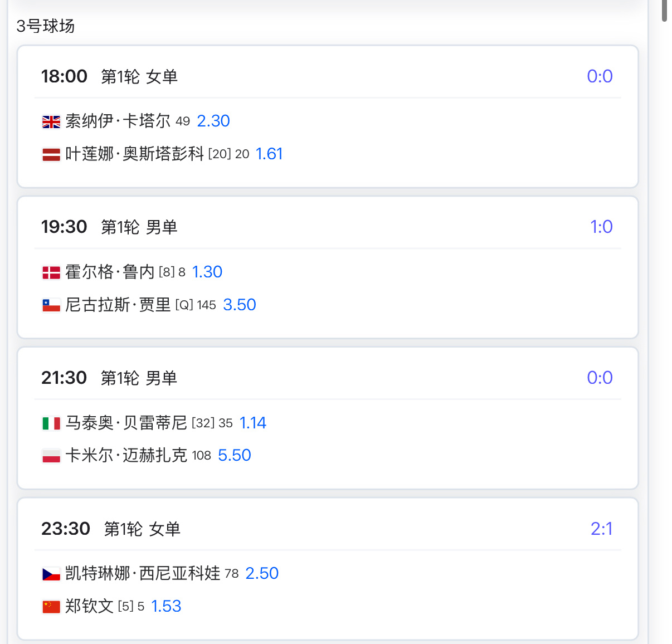Open the 0:0 score of 18:00 match
672x644 pixels.
click(600, 76)
